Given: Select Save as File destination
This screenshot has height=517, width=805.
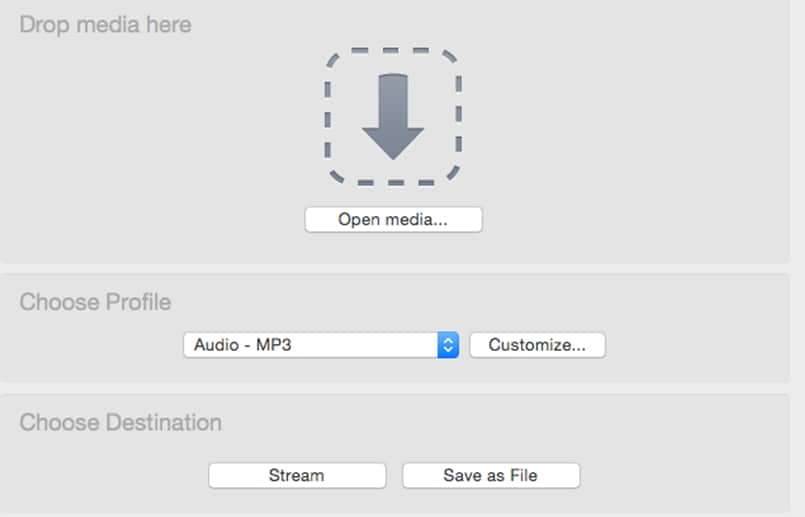Looking at the screenshot, I should tap(490, 476).
